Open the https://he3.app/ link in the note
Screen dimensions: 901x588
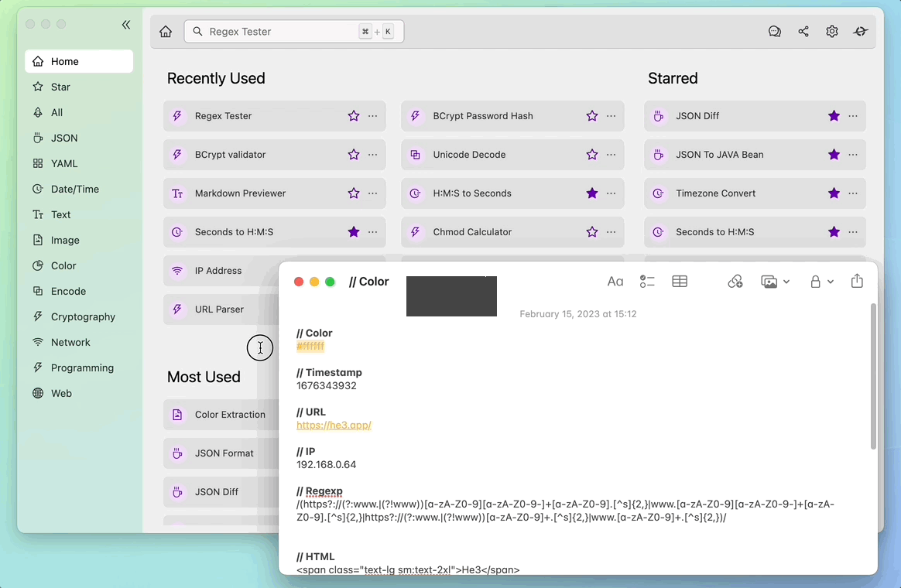pyautogui.click(x=334, y=426)
